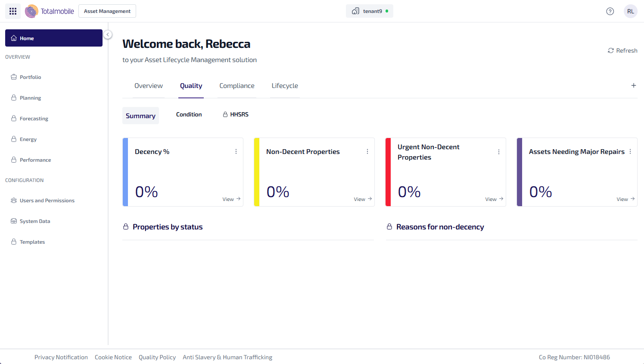Collapse the left sidebar panel
The width and height of the screenshot is (644, 364).
(108, 35)
